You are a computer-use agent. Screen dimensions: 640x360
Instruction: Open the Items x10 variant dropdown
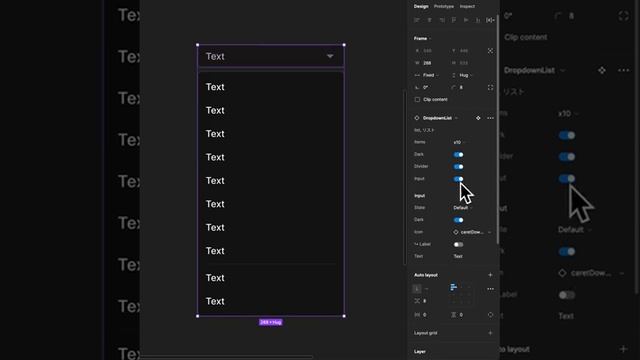coord(459,142)
